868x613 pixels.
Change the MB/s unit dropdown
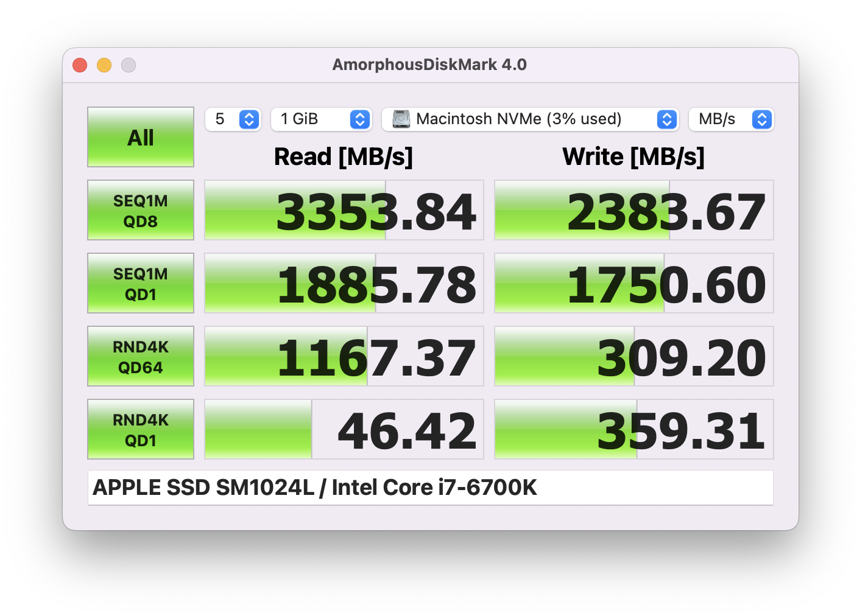point(731,119)
